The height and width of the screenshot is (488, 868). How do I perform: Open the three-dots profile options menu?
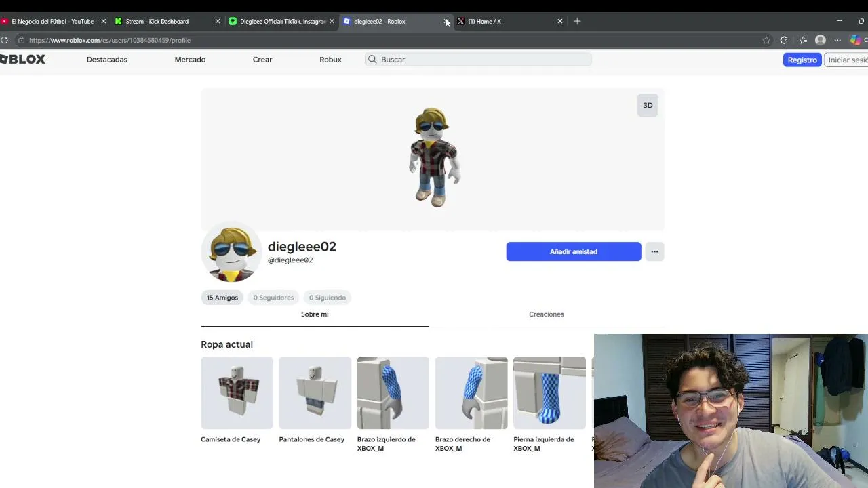click(654, 251)
